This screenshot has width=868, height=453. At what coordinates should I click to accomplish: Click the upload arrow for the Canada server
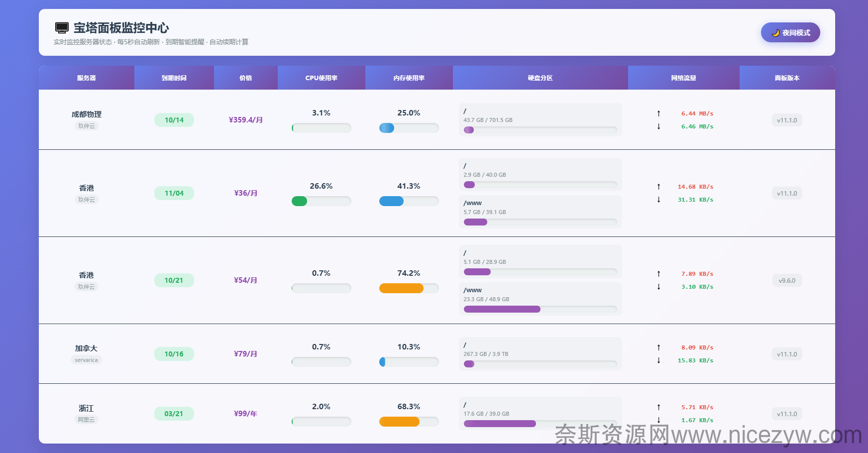[658, 347]
